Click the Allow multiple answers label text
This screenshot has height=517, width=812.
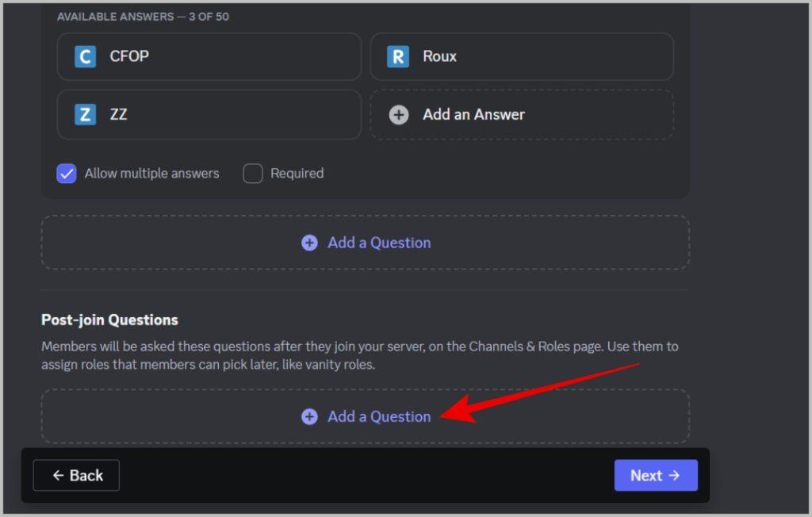point(151,174)
